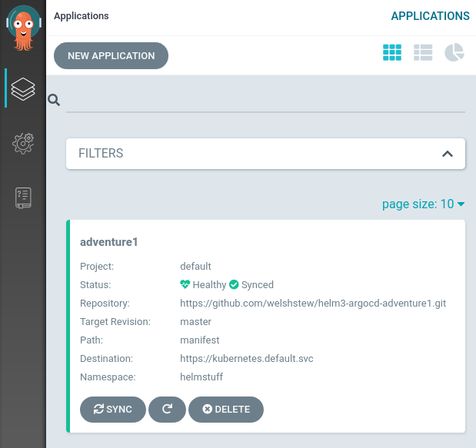Create a new application
Image resolution: width=476 pixels, height=448 pixels.
pyautogui.click(x=111, y=56)
